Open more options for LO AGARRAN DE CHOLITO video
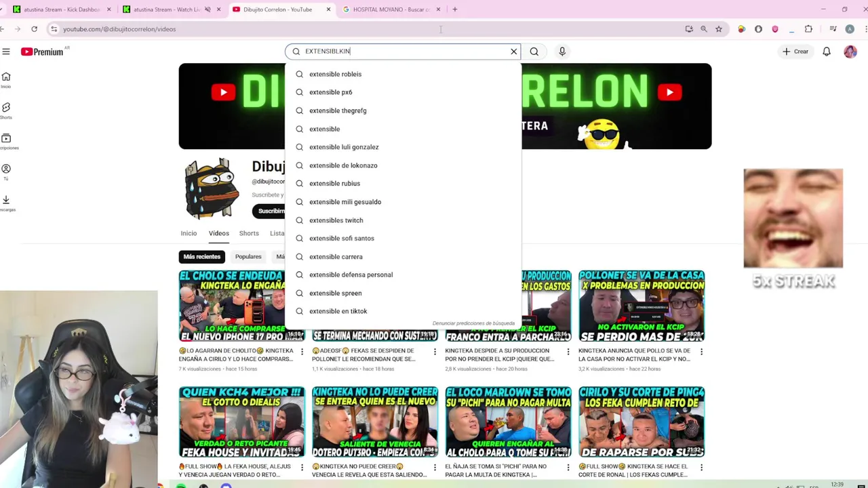This screenshot has width=868, height=488. coord(302,352)
